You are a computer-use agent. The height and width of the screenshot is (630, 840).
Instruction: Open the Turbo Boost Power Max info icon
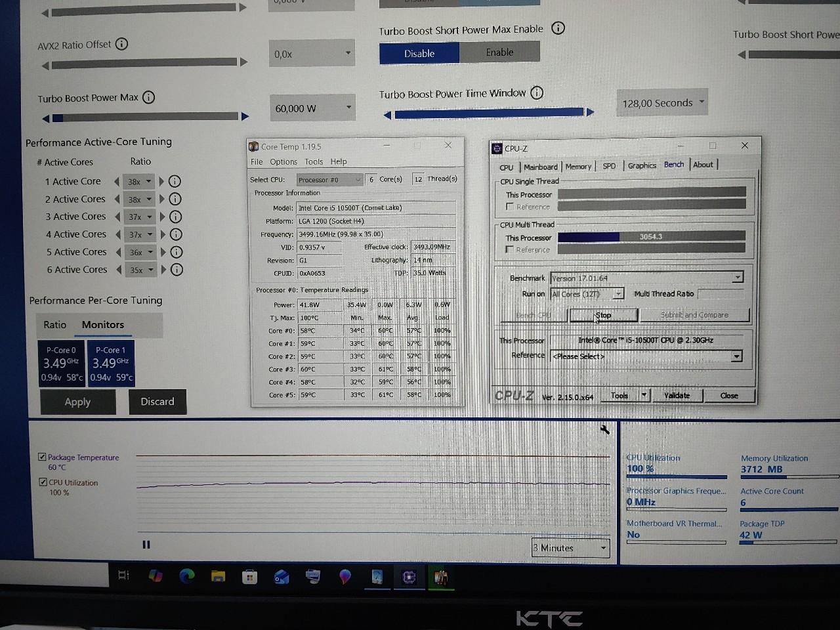click(x=149, y=97)
